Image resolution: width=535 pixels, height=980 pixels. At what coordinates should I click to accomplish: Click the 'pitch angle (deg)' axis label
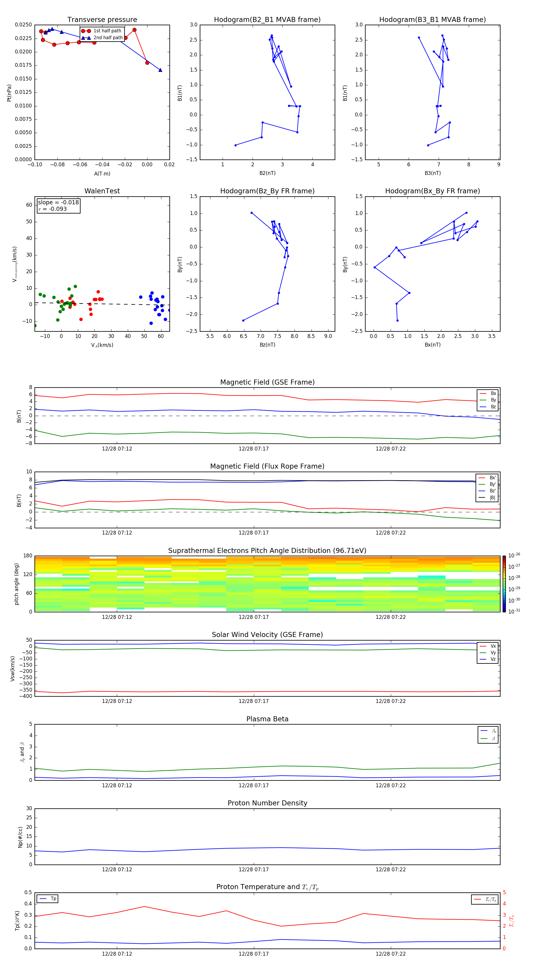click(x=16, y=584)
